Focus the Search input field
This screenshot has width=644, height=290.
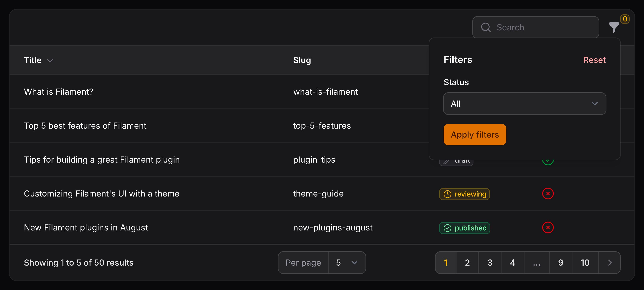pos(535,27)
